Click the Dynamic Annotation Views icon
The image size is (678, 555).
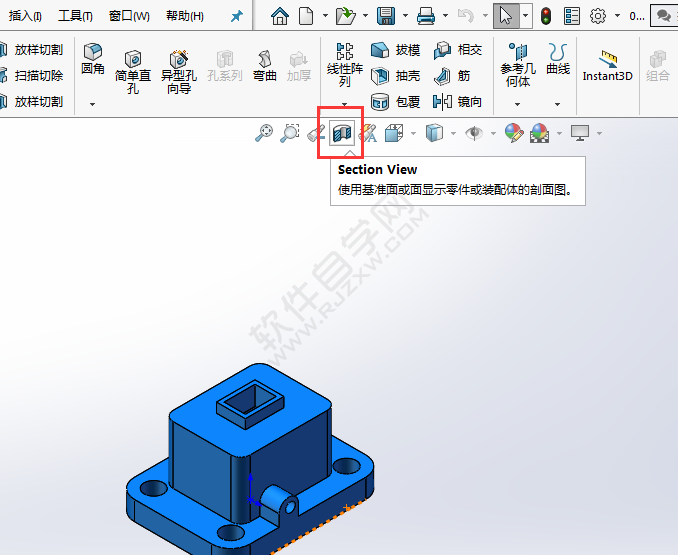(x=368, y=133)
